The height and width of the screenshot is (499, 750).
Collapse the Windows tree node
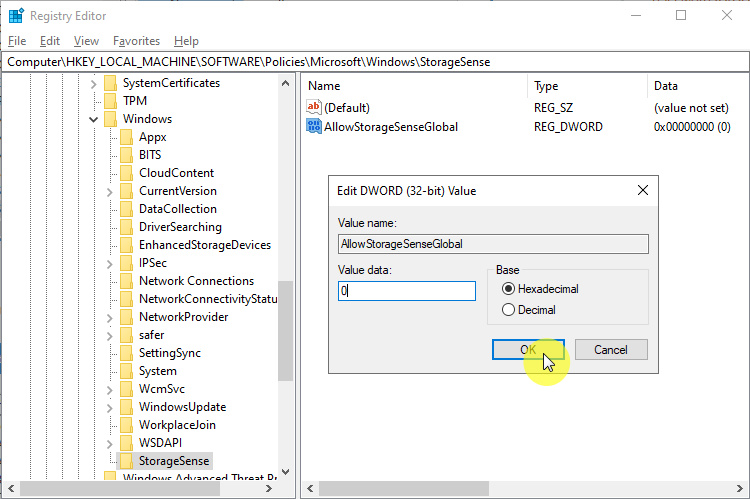[x=93, y=119]
